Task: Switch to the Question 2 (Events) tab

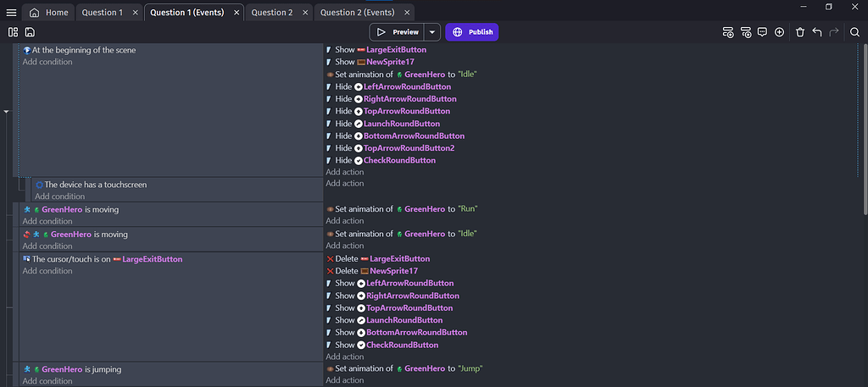Action: [x=357, y=13]
